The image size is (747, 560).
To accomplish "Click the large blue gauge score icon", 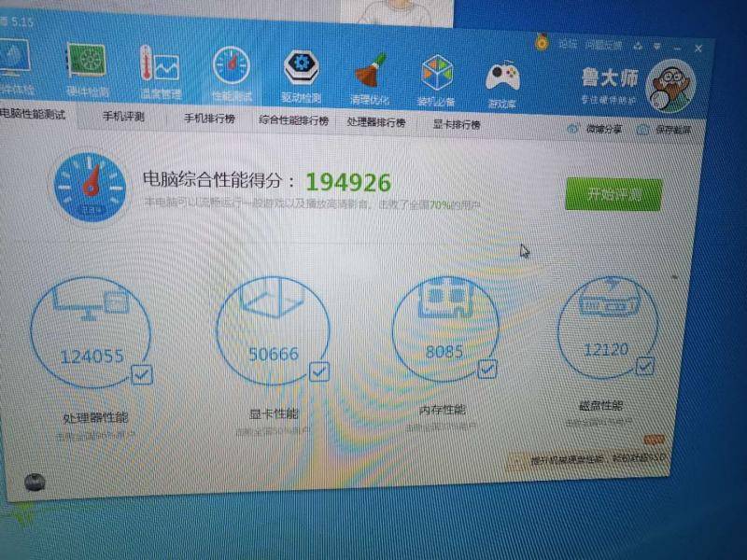I will [x=90, y=187].
